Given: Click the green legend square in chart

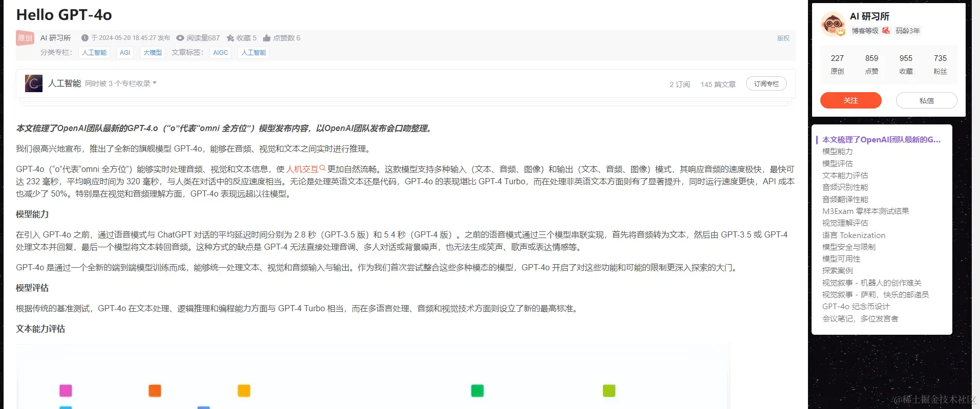Looking at the screenshot, I should pos(477,391).
